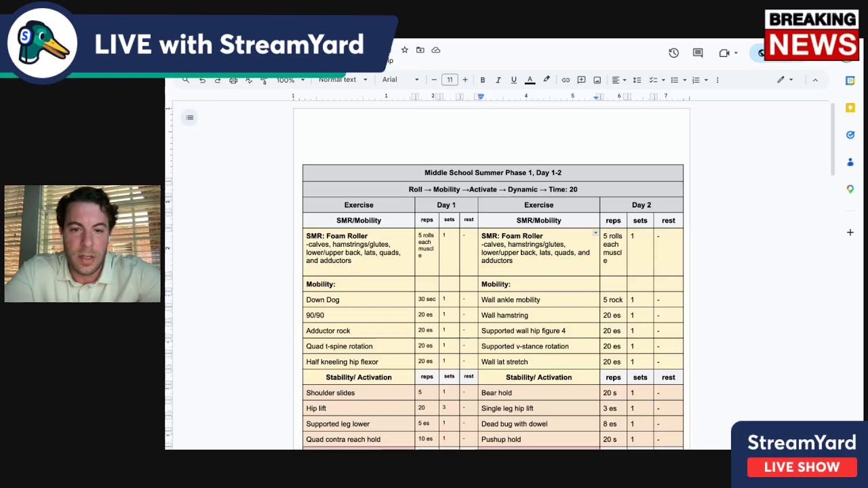Open the text color picker

[530, 80]
